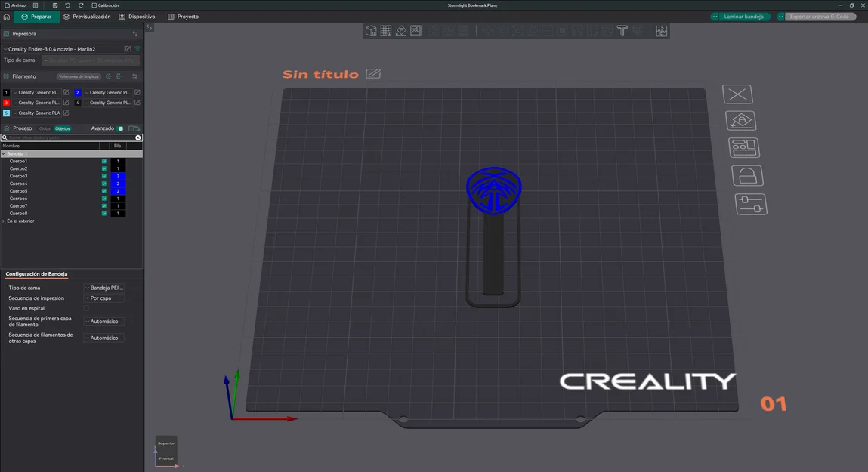Click the Arrange all objects toolbar icon
Viewport: 868px width, 472px height.
click(x=415, y=31)
